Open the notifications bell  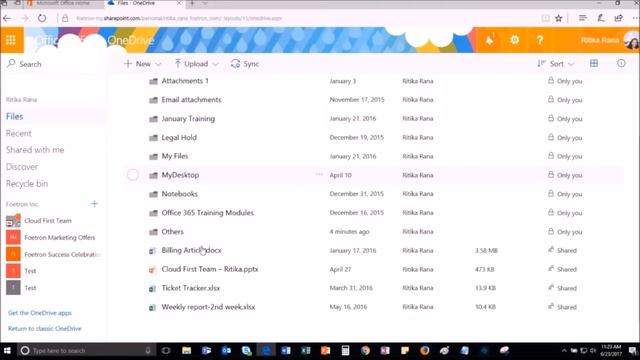pos(489,40)
